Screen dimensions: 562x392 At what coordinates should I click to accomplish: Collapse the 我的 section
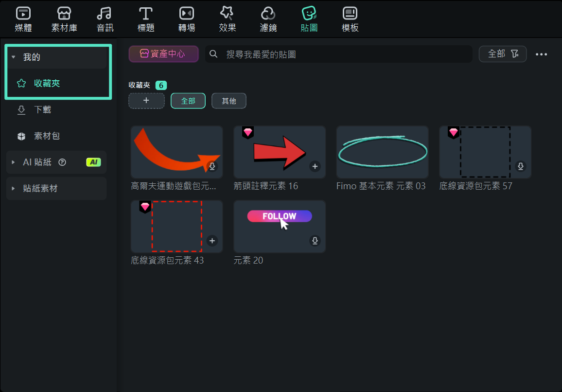pos(14,57)
